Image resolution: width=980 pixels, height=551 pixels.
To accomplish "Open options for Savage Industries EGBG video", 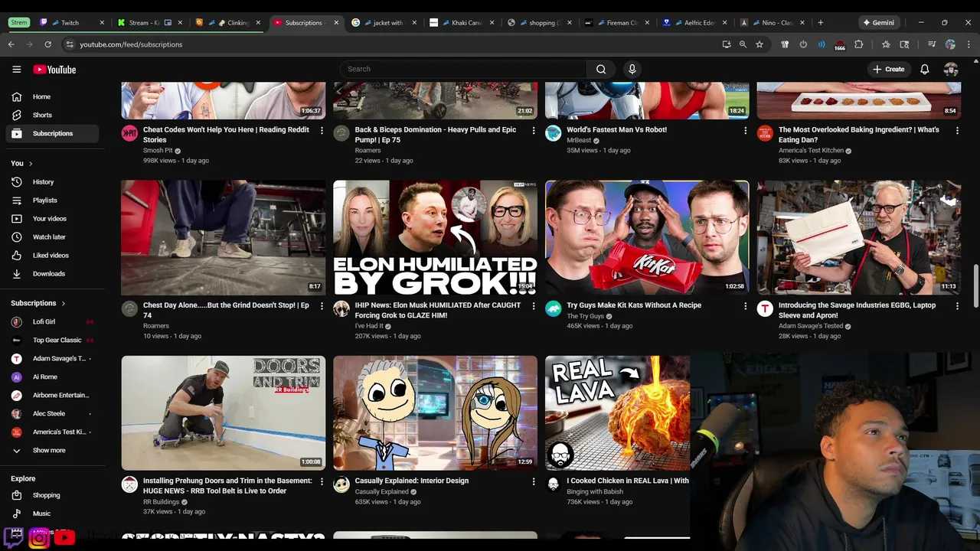I will (x=957, y=306).
